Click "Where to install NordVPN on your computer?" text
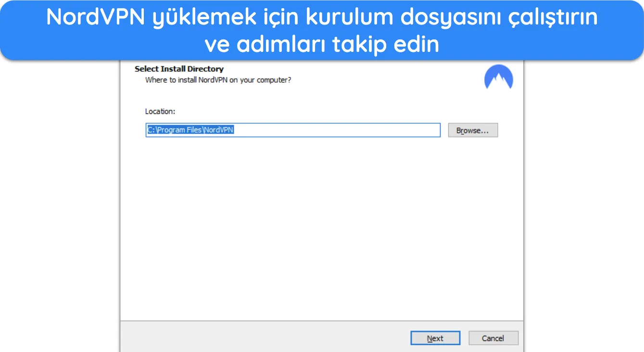The width and height of the screenshot is (644, 352). [x=218, y=80]
